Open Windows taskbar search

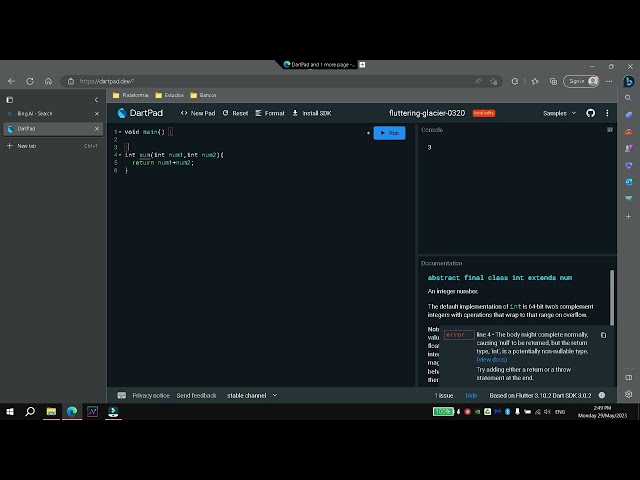(x=30, y=411)
